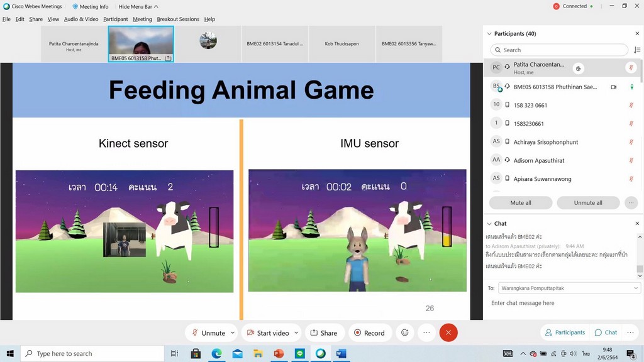644x362 pixels.
Task: Click the participant search field
Action: (x=559, y=50)
